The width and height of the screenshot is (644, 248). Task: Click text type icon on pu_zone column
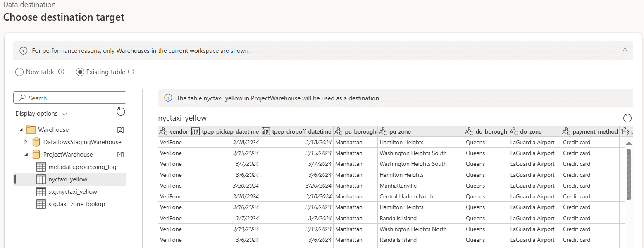pyautogui.click(x=383, y=131)
